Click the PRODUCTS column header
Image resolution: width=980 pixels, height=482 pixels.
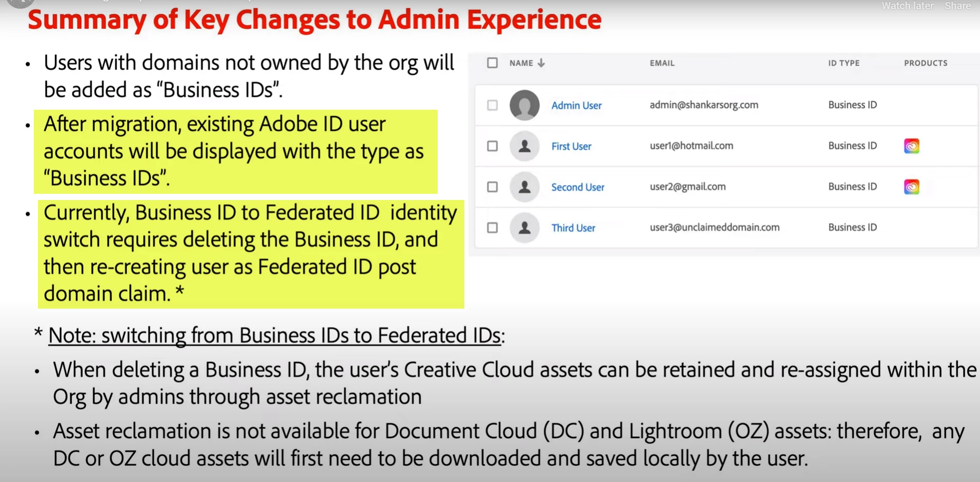tap(926, 63)
